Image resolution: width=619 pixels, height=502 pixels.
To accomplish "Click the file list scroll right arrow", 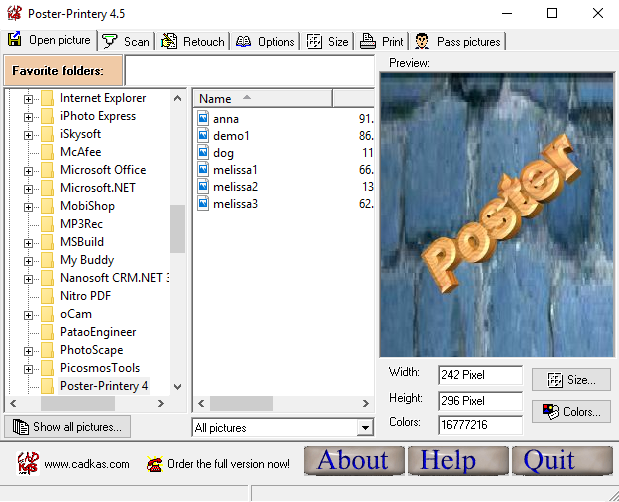I will 366,403.
